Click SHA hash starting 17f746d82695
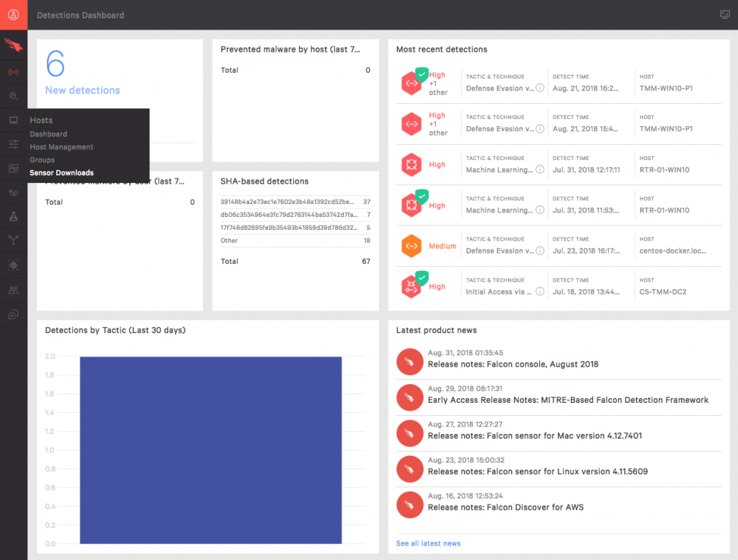Screen dimensions: 738x560 [289, 227]
